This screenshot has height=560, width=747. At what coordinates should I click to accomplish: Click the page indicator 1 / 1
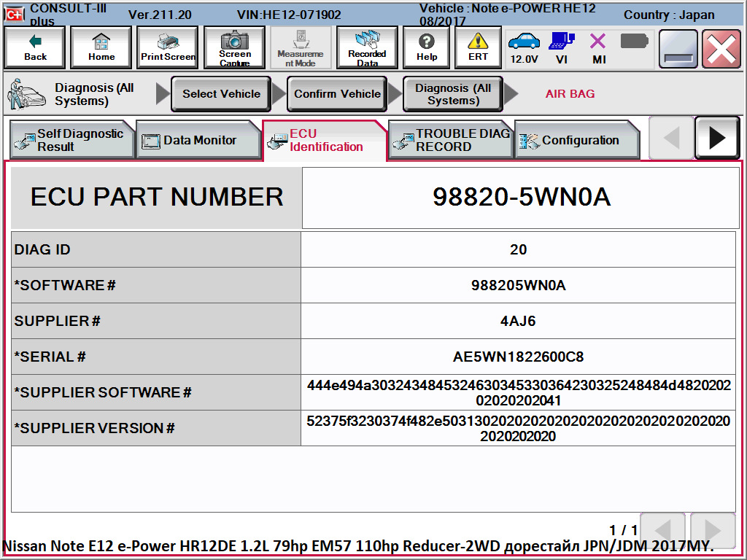click(x=623, y=529)
